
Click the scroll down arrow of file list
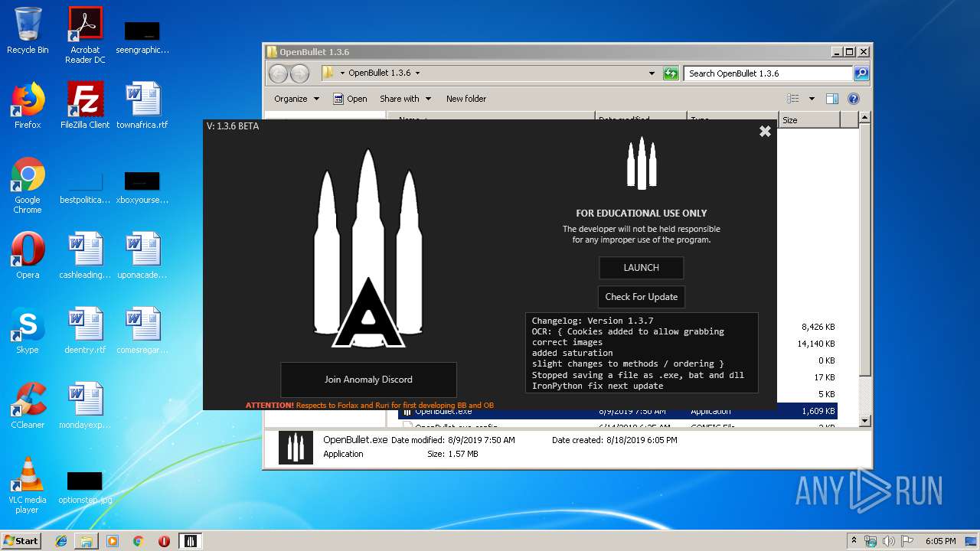[864, 421]
